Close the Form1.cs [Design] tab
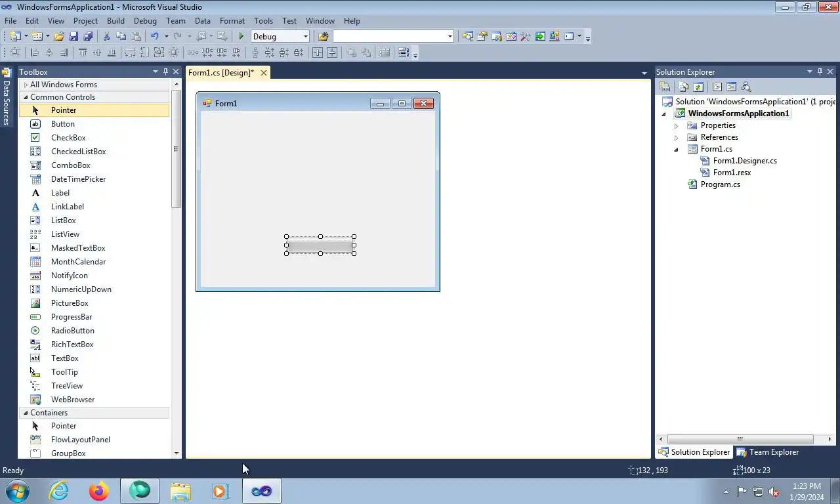This screenshot has width=840, height=504. (264, 73)
